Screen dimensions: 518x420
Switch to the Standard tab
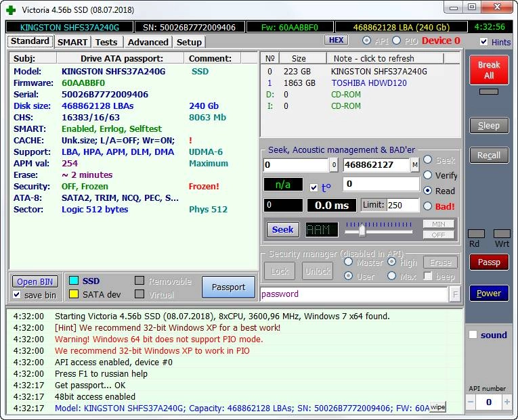click(x=30, y=41)
